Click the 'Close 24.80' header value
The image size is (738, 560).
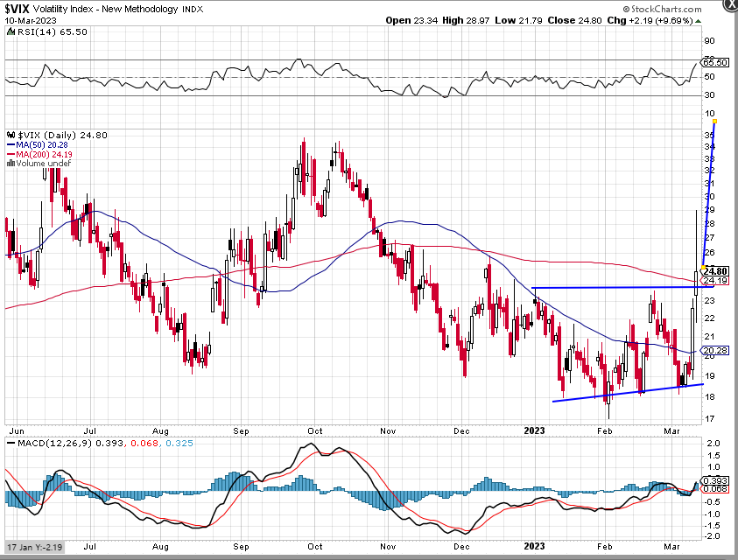tap(574, 21)
